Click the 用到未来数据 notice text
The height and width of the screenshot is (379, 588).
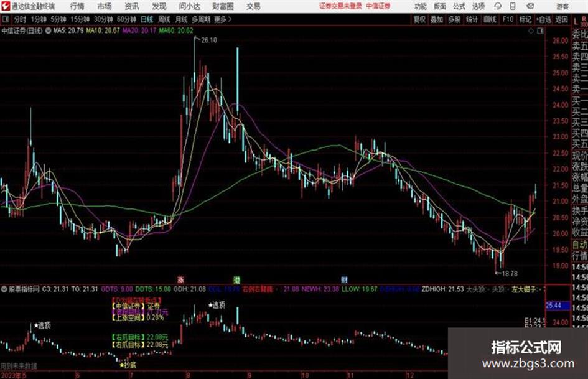point(19,365)
